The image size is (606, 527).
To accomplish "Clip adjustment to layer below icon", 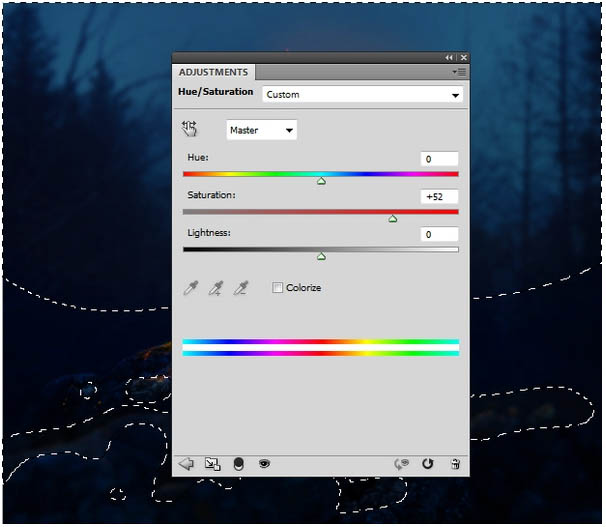I will 239,464.
